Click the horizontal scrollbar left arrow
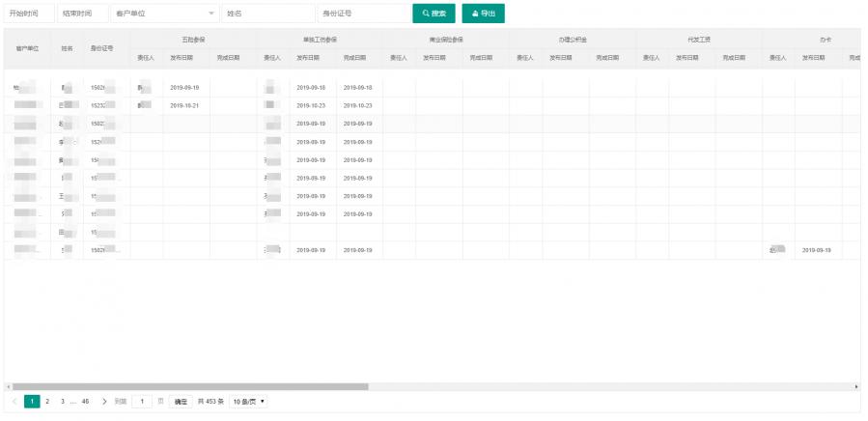This screenshot has width=868, height=421. coord(8,386)
